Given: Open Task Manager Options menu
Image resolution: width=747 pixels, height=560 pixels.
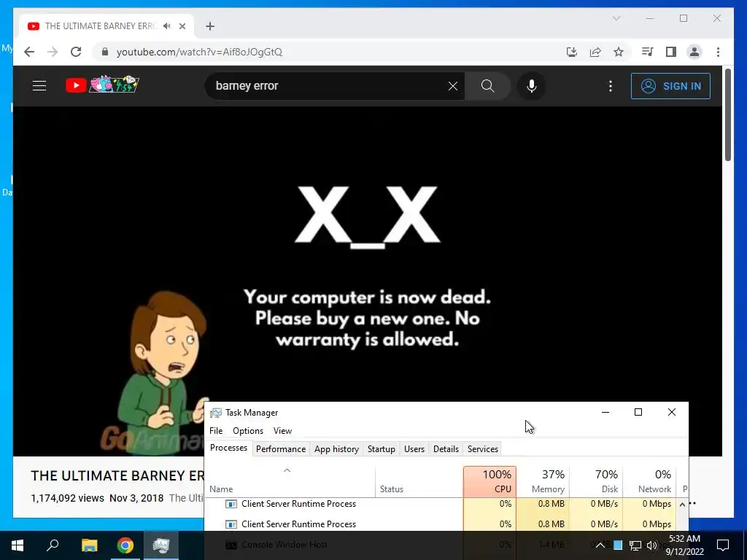Looking at the screenshot, I should point(248,430).
